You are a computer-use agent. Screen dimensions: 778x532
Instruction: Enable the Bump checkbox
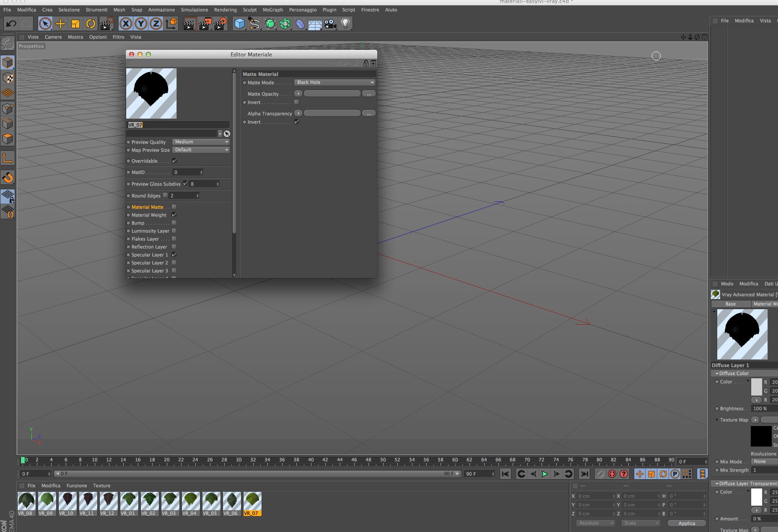pos(174,223)
